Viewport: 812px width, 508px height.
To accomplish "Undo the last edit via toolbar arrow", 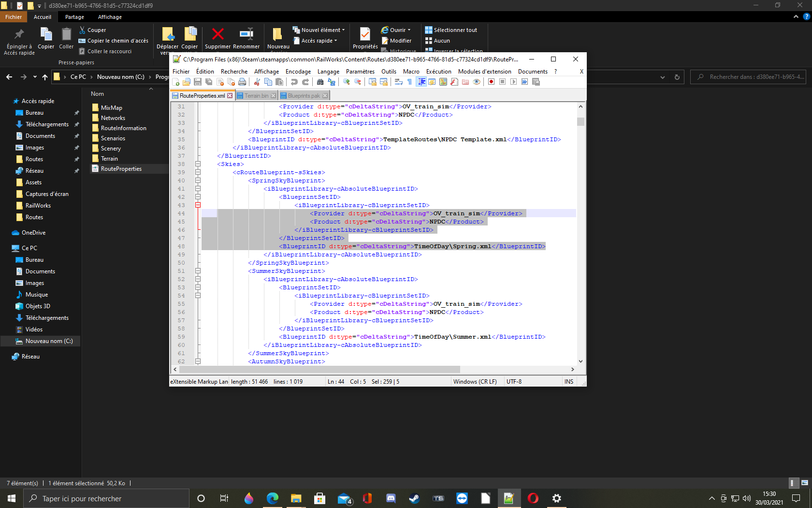I will (x=294, y=82).
